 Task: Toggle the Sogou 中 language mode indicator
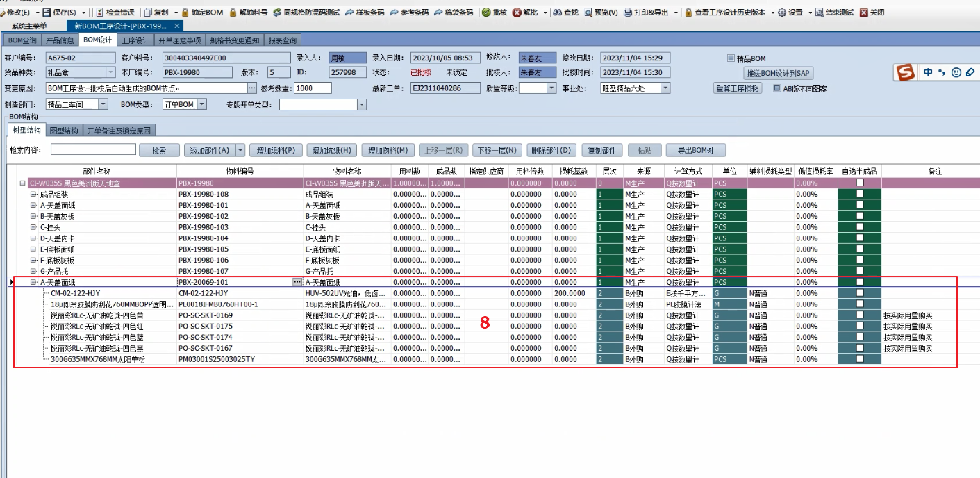pos(928,72)
